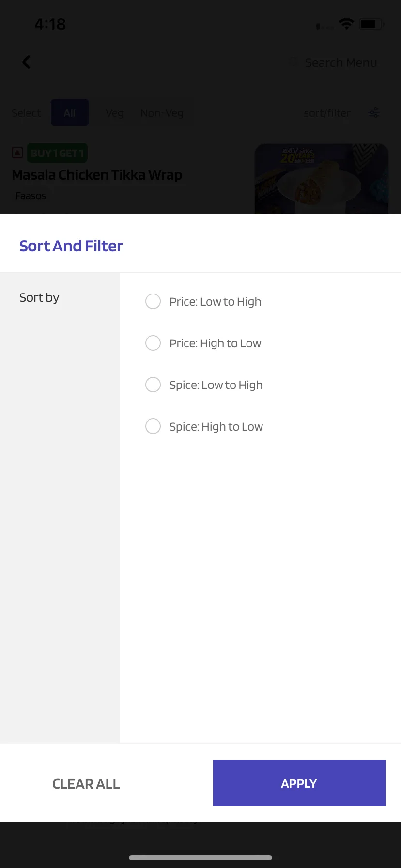Switch to the All filter tab
The width and height of the screenshot is (401, 868).
pyautogui.click(x=70, y=112)
